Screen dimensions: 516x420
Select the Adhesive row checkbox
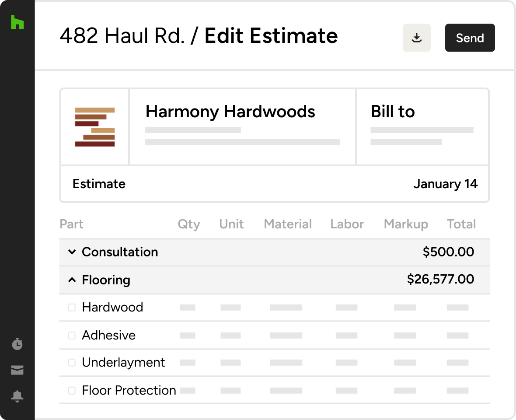pos(72,336)
